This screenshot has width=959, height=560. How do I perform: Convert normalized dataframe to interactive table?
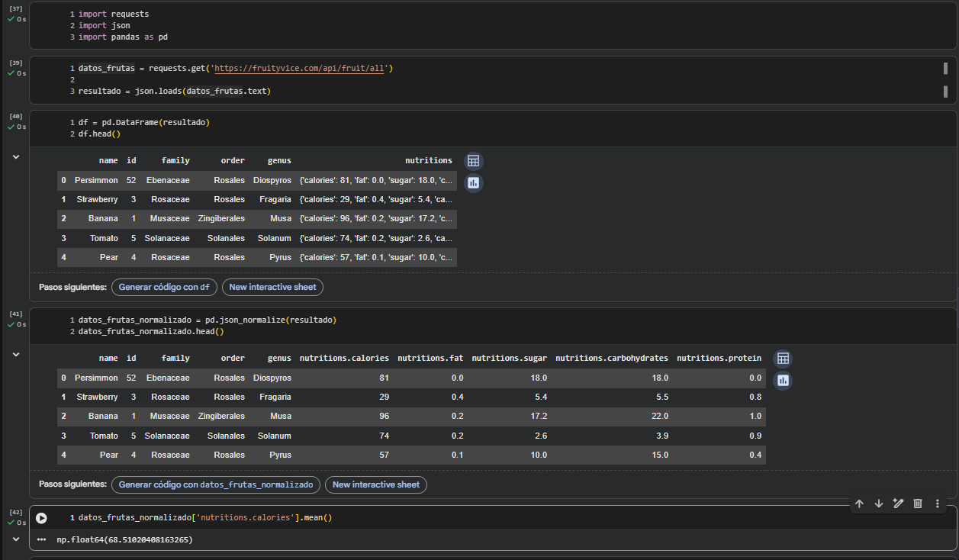pyautogui.click(x=782, y=359)
